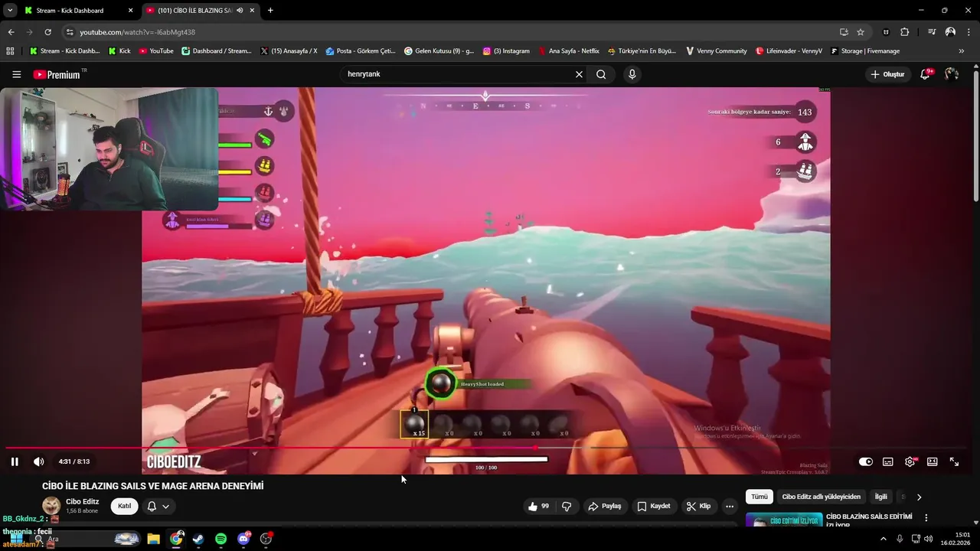Show hidden bookmarks with double chevron
Viewport: 980px width, 551px height.
[962, 51]
